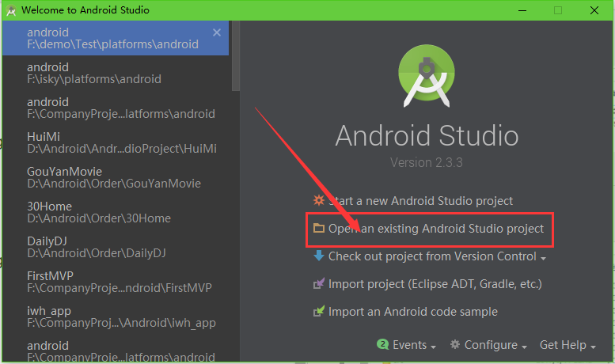
Task: Click the recent projects list scrollbar
Action: click(235, 55)
